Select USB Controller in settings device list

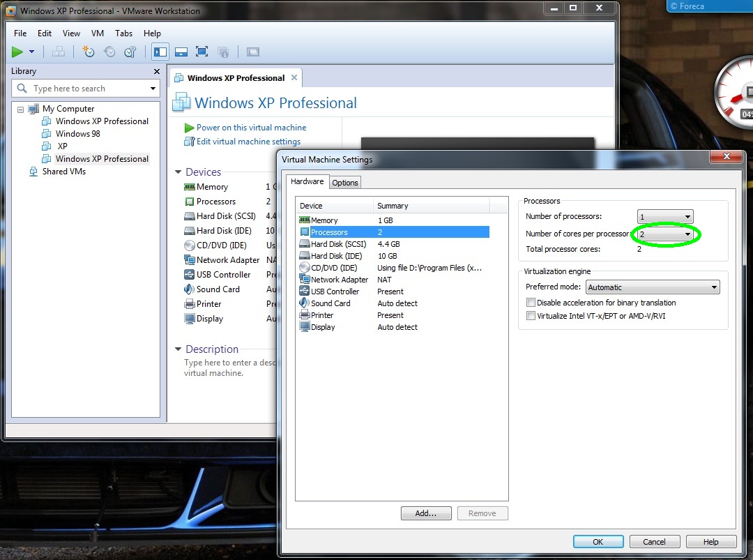pos(393,292)
